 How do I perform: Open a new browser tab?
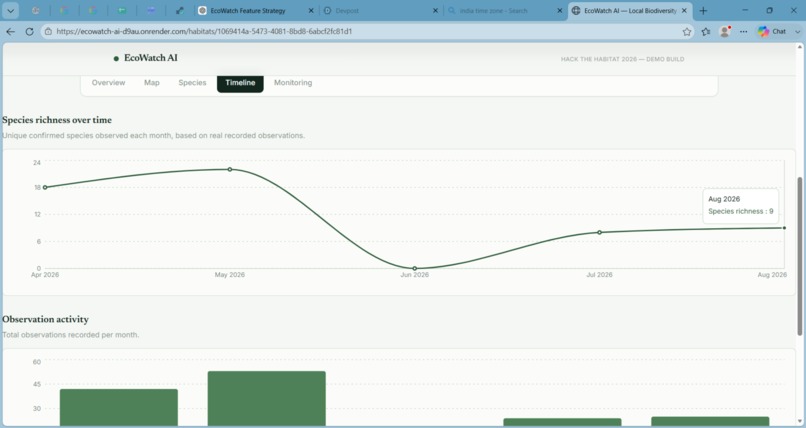click(703, 10)
